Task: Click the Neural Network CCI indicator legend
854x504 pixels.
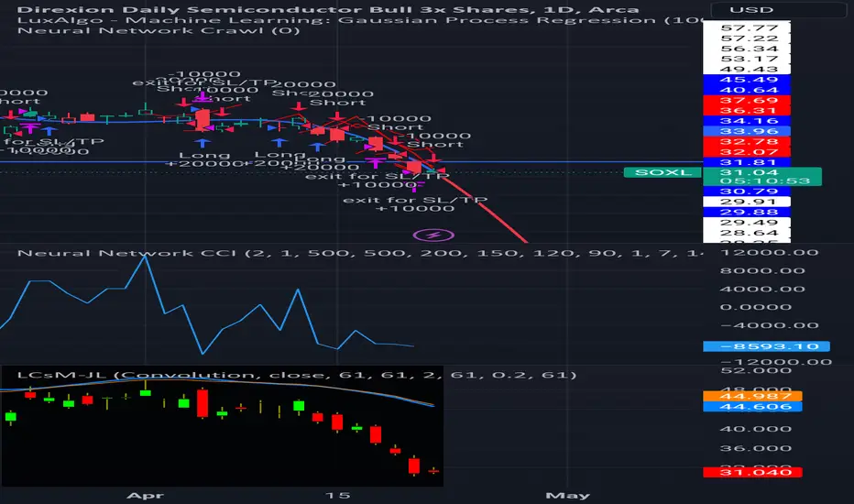Action: 359,253
